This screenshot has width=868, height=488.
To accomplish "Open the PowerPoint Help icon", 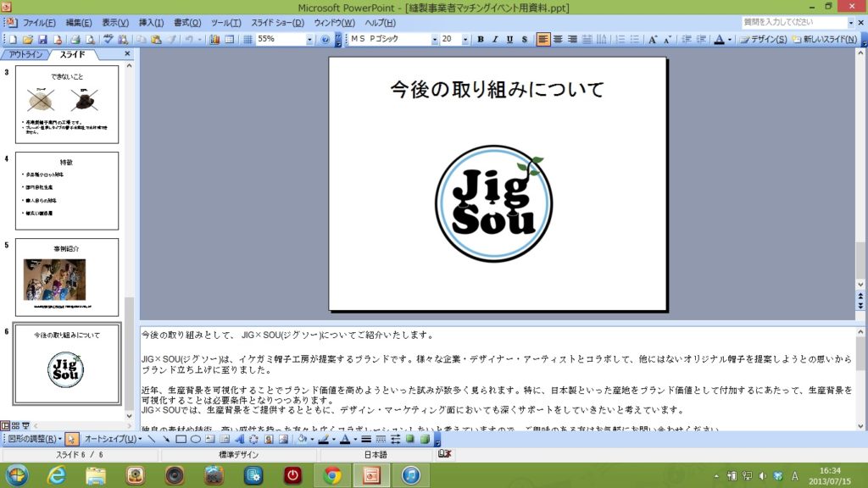I will (325, 40).
